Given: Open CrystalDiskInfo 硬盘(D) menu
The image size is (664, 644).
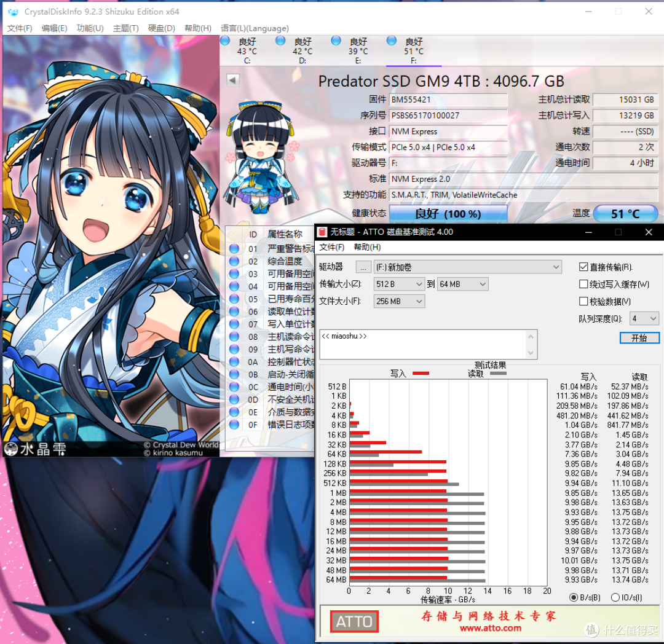Looking at the screenshot, I should (161, 28).
